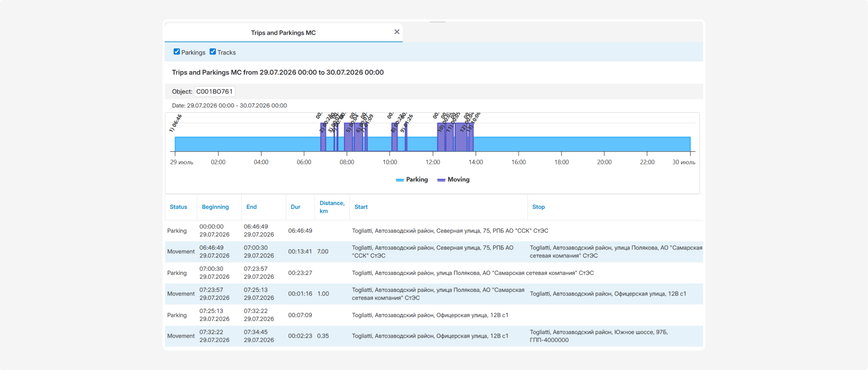Uncheck the Tracks checkbox
868x370 pixels.
click(213, 52)
